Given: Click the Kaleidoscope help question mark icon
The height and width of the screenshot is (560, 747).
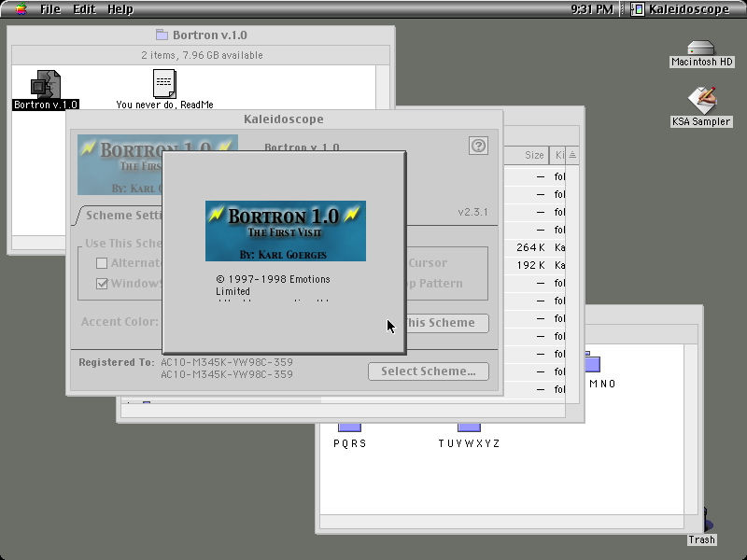Looking at the screenshot, I should point(478,146).
